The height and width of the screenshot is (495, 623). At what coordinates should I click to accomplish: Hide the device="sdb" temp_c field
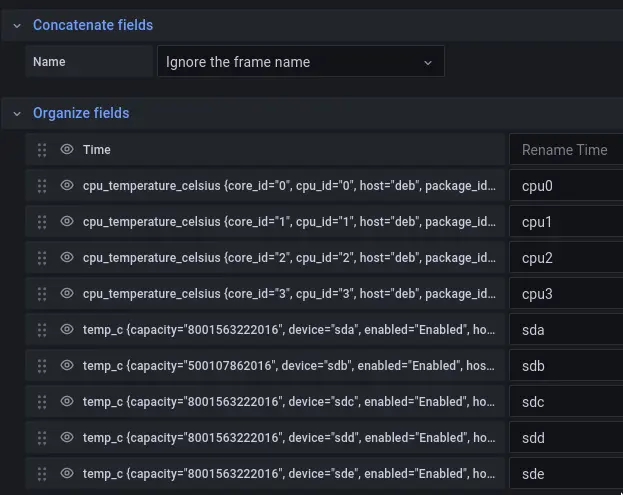[x=67, y=366]
